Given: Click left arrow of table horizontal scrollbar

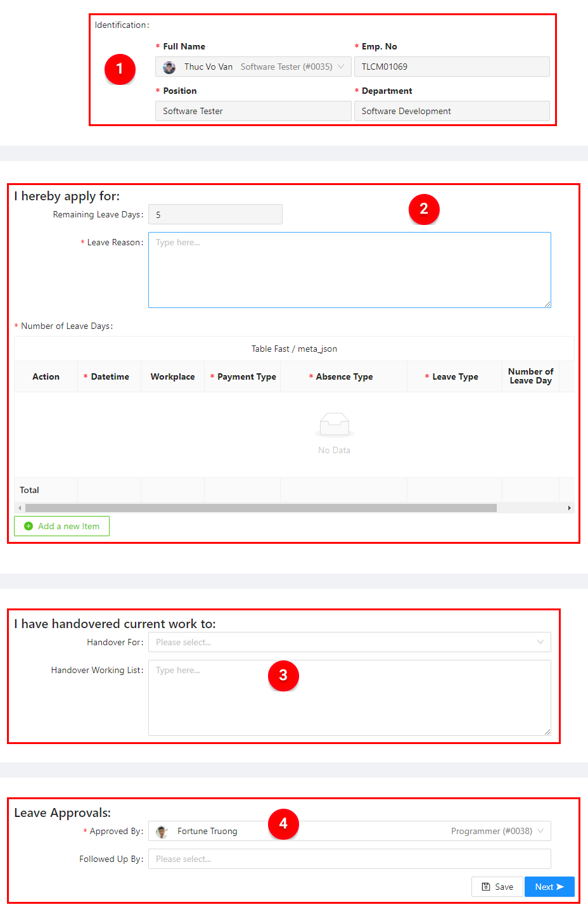Looking at the screenshot, I should tap(20, 508).
